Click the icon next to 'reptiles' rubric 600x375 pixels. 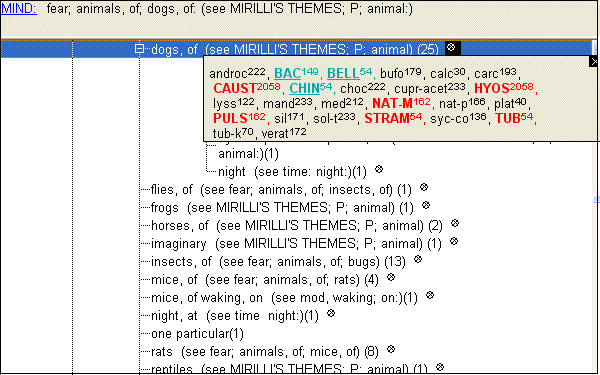(x=440, y=367)
